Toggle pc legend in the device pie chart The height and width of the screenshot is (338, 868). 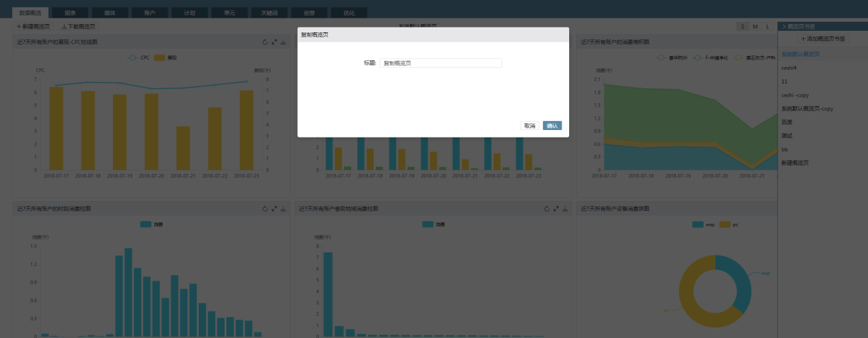(x=729, y=224)
